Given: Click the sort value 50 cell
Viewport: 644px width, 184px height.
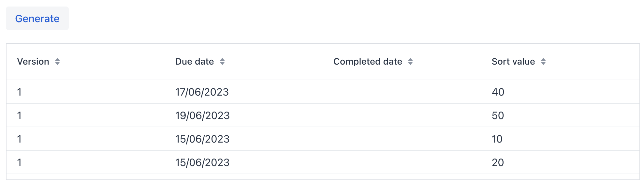Looking at the screenshot, I should 498,115.
